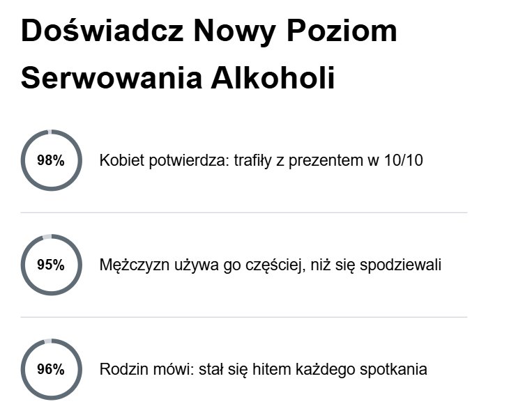Click the word "Doświadcz" in the heading

click(100, 31)
